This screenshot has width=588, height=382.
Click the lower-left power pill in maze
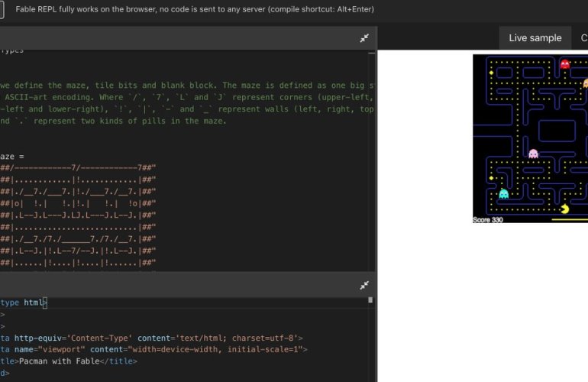491,178
